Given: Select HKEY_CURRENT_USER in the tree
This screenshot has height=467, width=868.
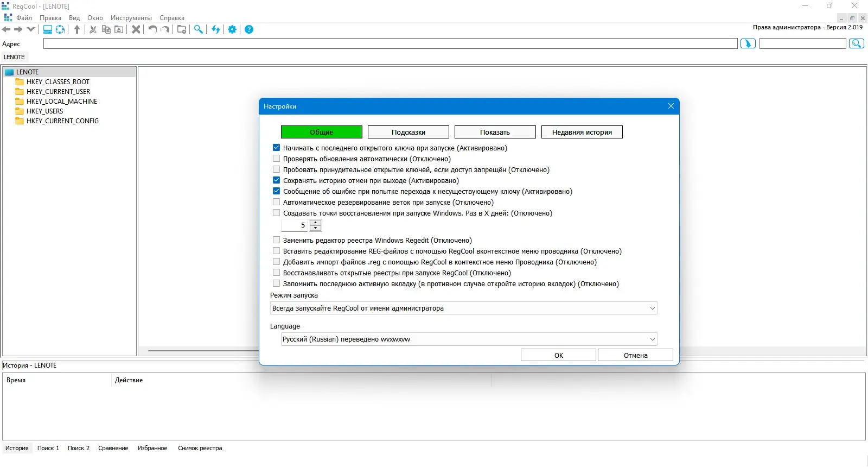Looking at the screenshot, I should click(58, 92).
